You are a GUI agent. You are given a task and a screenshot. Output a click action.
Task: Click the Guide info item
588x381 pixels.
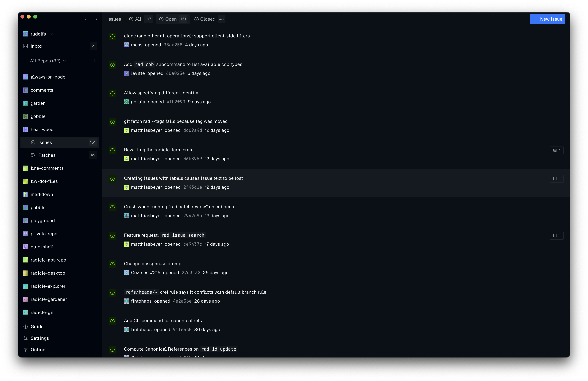coord(37,327)
